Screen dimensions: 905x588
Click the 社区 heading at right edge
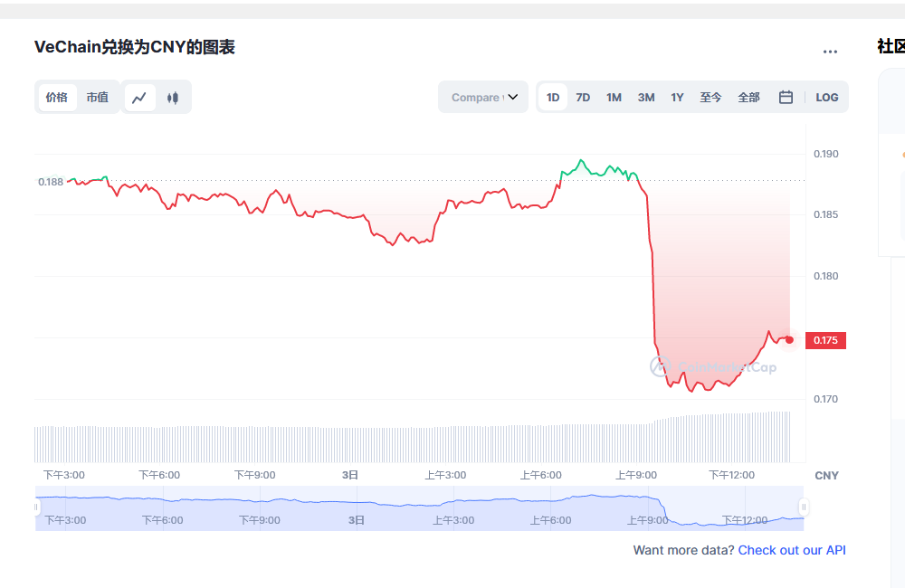891,46
